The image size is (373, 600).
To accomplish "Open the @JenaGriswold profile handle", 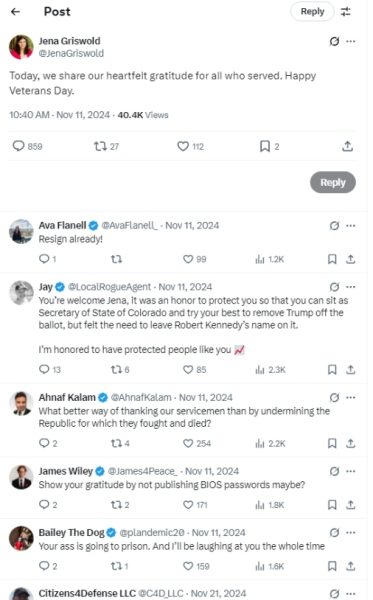I will (x=71, y=53).
